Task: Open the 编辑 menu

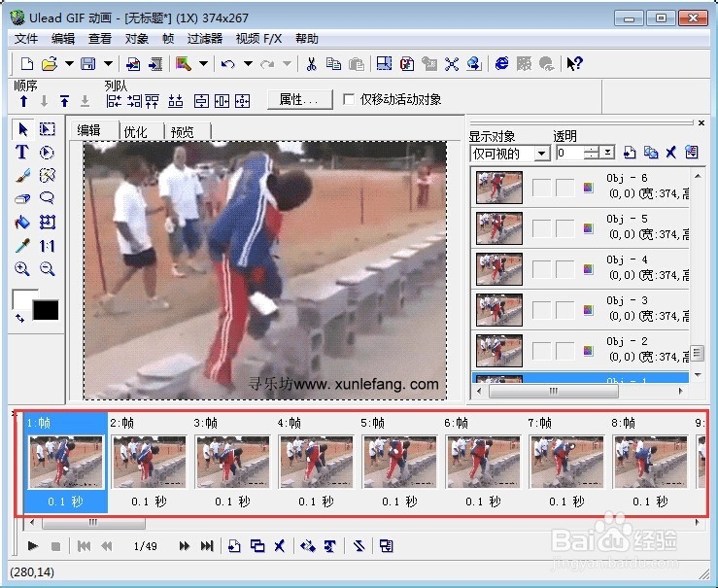Action: (x=63, y=39)
